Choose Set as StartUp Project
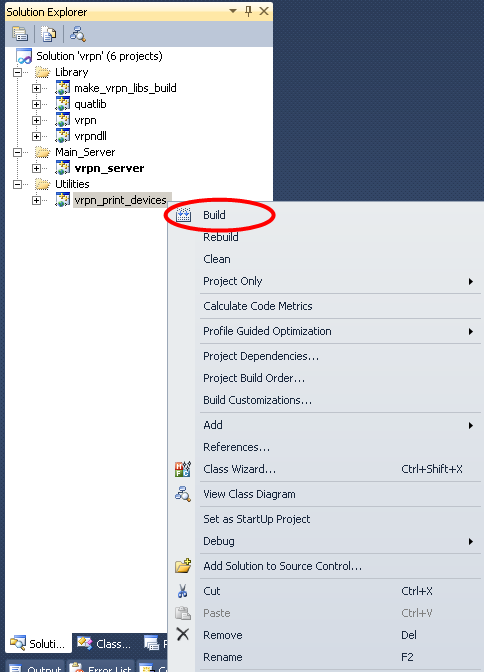The image size is (484, 672). click(326, 519)
